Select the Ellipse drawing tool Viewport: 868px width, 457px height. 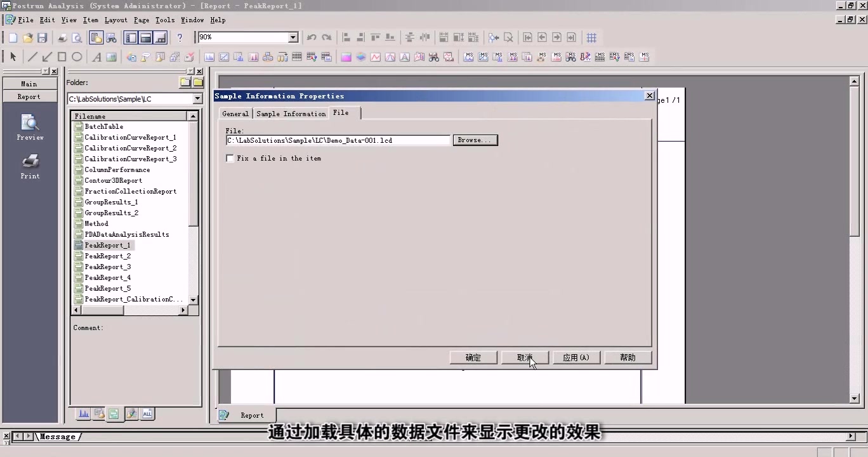76,57
